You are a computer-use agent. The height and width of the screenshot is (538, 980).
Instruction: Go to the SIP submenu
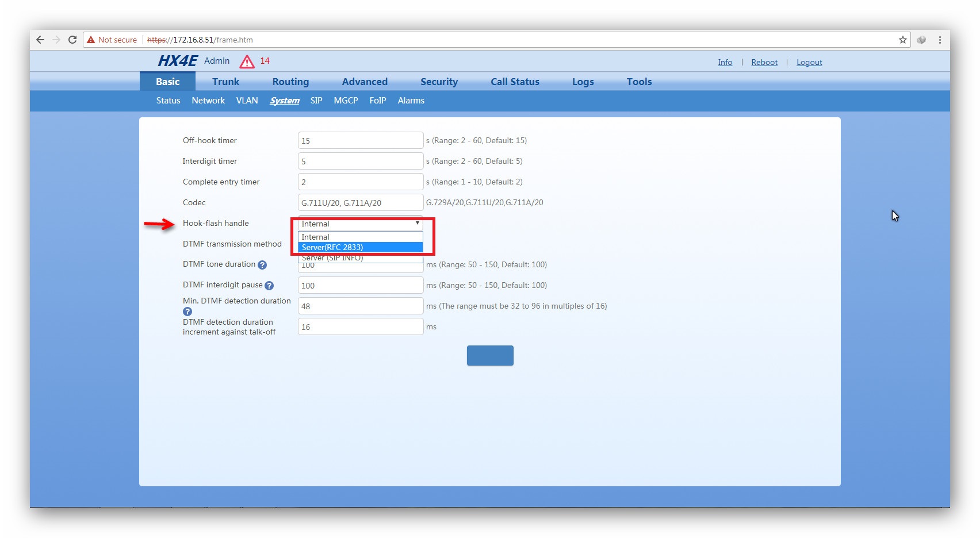click(x=316, y=101)
